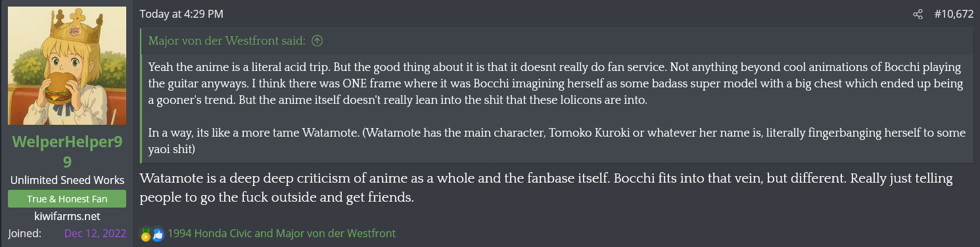This screenshot has width=980, height=247.
Task: Click the Unlimited Sneed Works user title
Action: click(x=67, y=180)
